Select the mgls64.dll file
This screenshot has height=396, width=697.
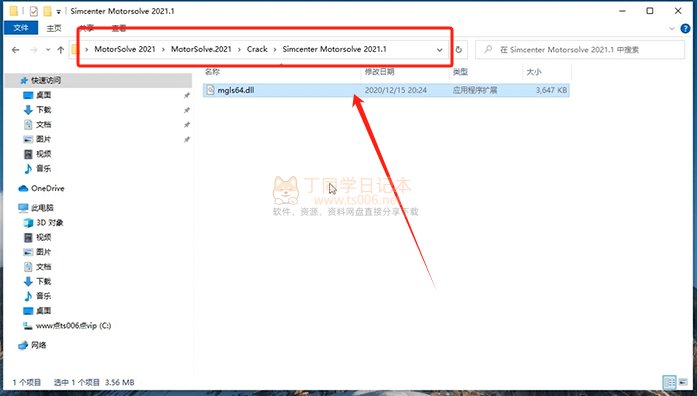coord(386,90)
